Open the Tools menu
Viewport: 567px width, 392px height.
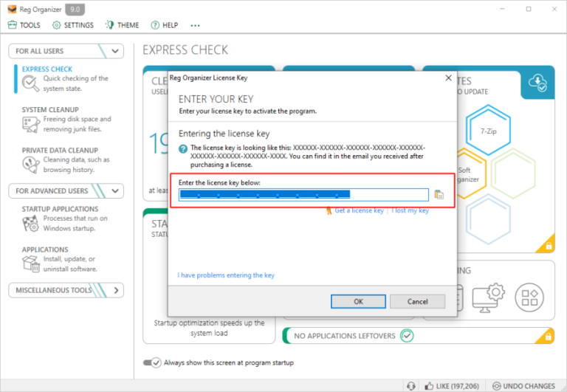pos(24,25)
